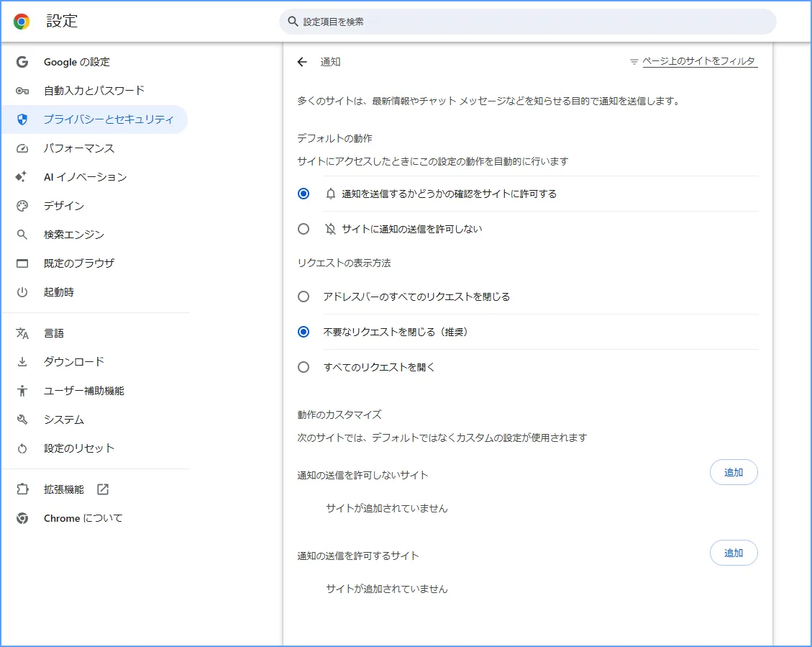812x647 pixels.
Task: Click the ユーザー補助機能 sidebar label
Action: [x=84, y=391]
